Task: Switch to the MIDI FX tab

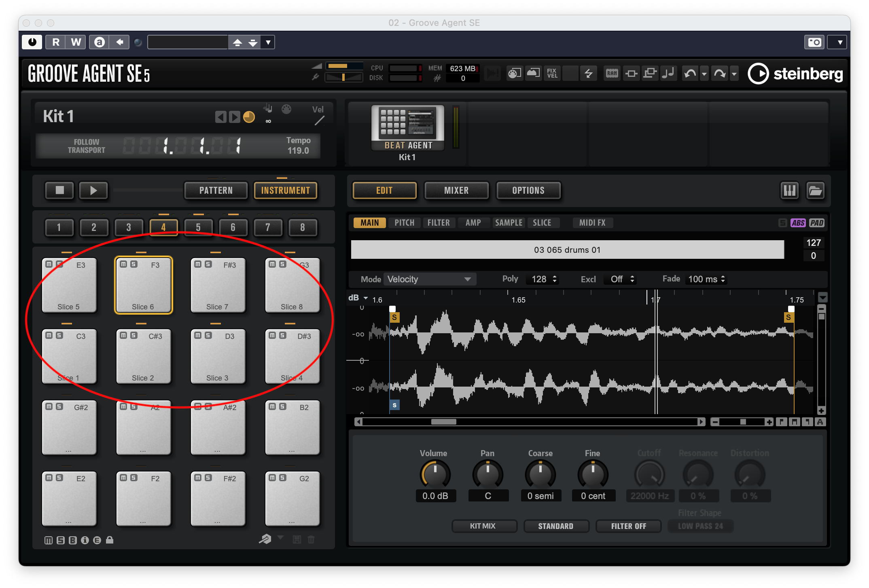Action: click(x=592, y=223)
